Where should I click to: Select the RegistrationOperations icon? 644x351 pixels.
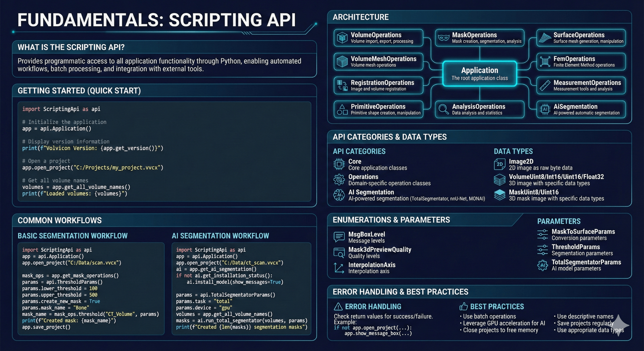pyautogui.click(x=343, y=85)
